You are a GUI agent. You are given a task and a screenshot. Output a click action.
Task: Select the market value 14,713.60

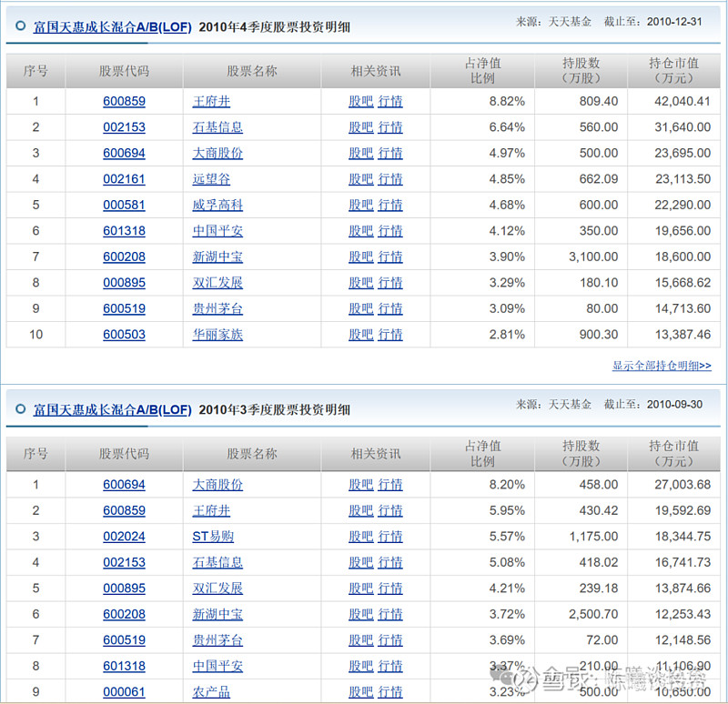click(682, 308)
